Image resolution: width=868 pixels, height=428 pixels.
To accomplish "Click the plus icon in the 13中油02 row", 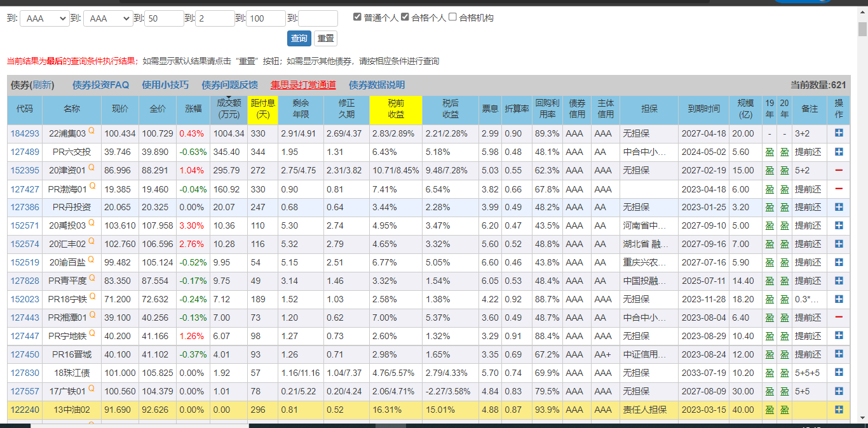I will (x=839, y=410).
